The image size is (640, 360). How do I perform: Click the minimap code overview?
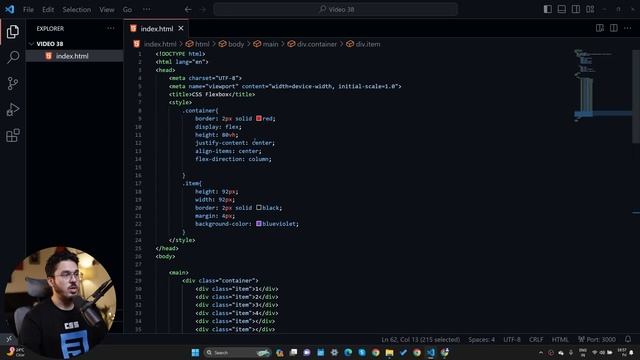[602, 86]
